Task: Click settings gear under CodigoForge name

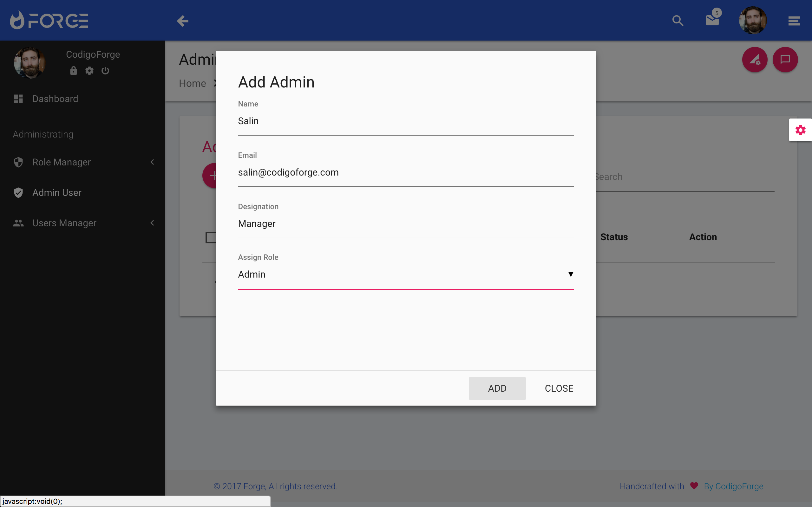Action: point(89,70)
